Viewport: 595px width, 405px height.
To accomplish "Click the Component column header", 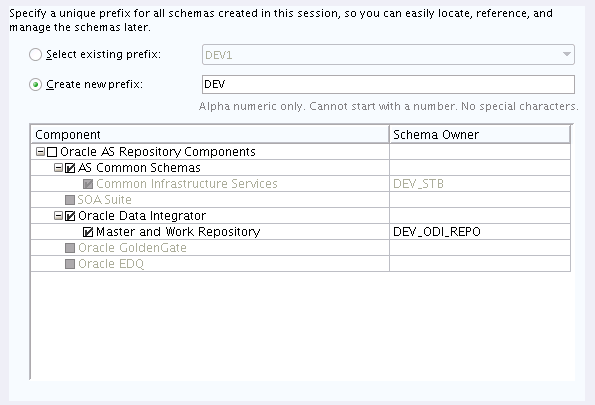I will tap(210, 134).
